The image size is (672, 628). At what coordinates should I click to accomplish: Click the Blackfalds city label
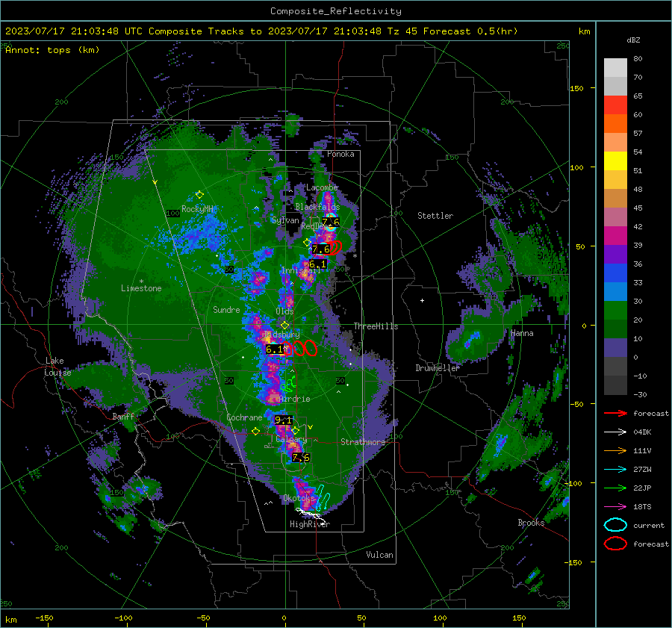(317, 207)
